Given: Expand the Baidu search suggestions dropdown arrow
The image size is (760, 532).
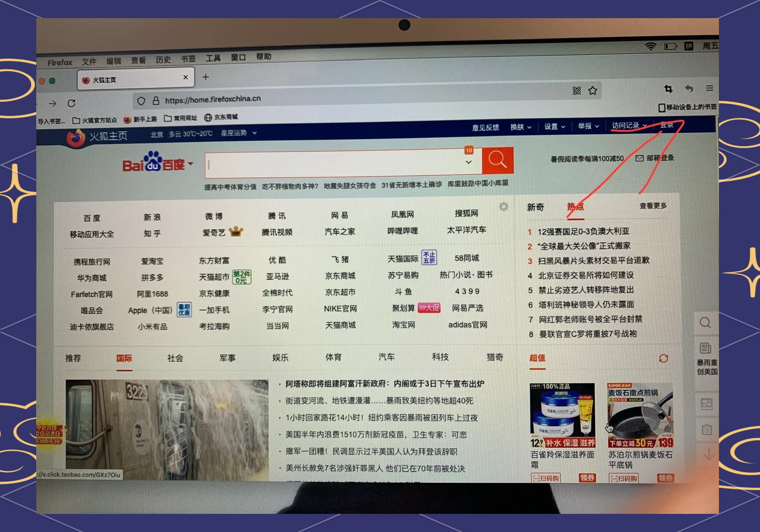Looking at the screenshot, I should tap(468, 162).
